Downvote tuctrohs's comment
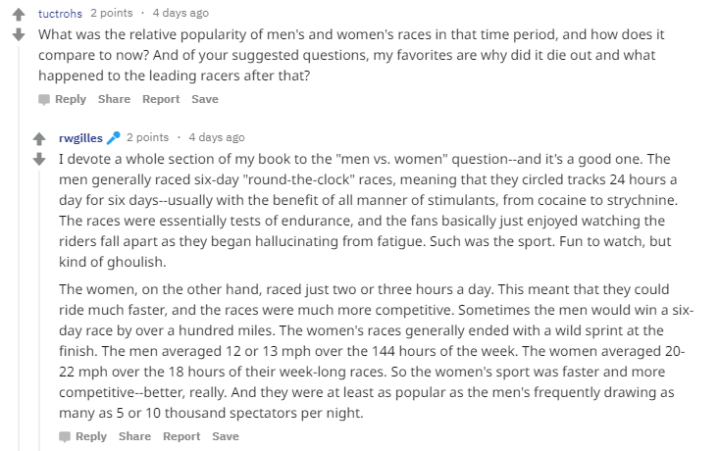 pyautogui.click(x=17, y=34)
